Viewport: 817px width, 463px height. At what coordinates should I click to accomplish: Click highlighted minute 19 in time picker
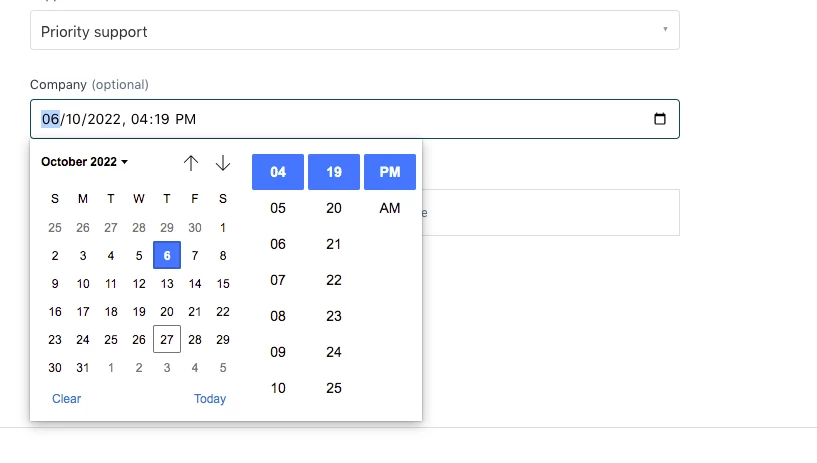point(334,172)
